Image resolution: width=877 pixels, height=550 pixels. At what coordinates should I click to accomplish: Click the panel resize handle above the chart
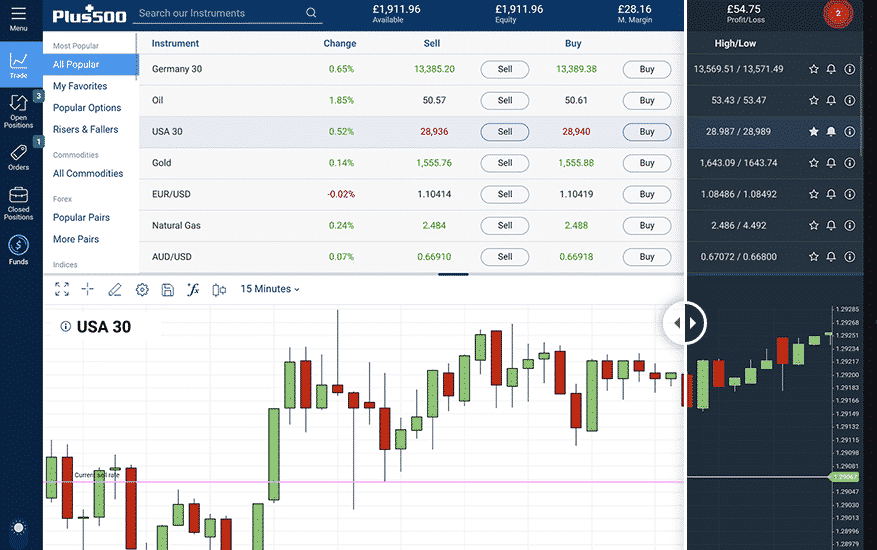453,274
